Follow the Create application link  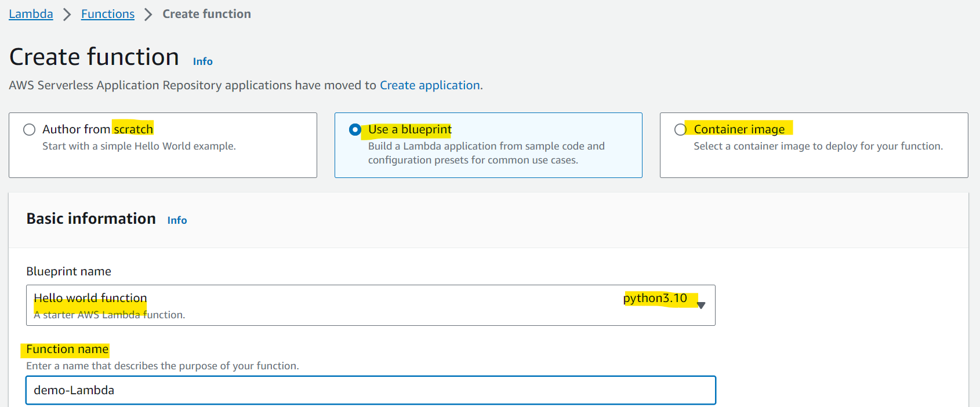tap(430, 85)
